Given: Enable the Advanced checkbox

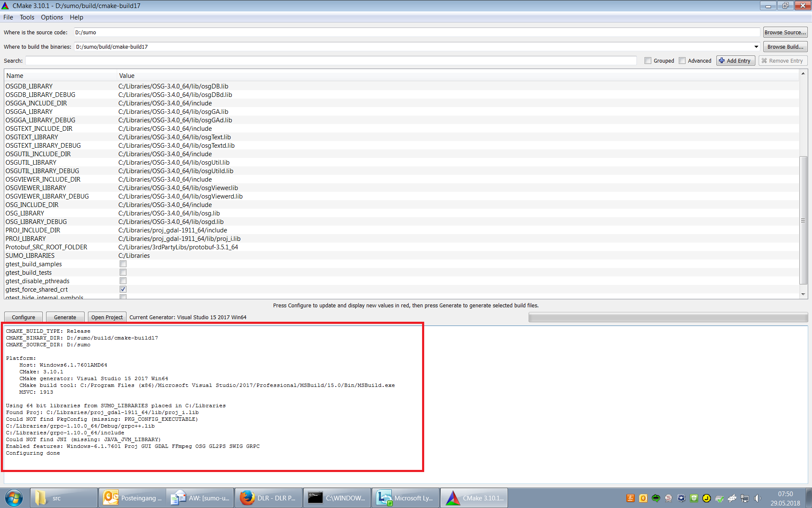Looking at the screenshot, I should click(682, 61).
